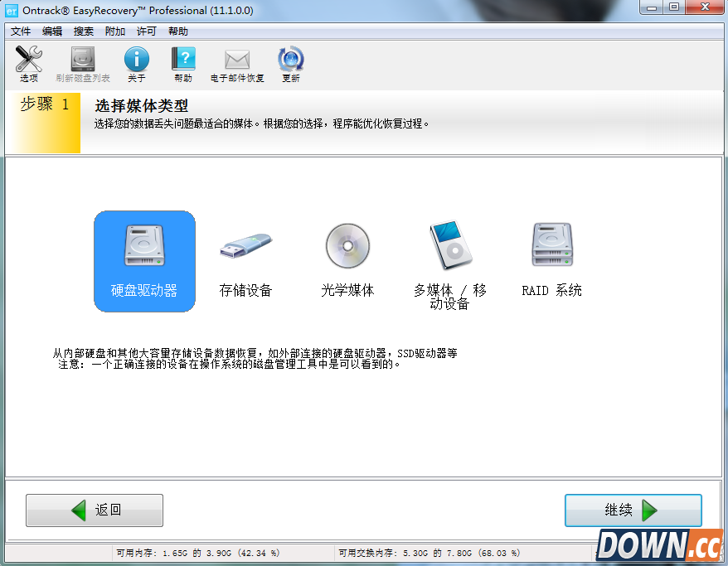Open the 编辑 menu
The width and height of the screenshot is (728, 566).
click(52, 31)
